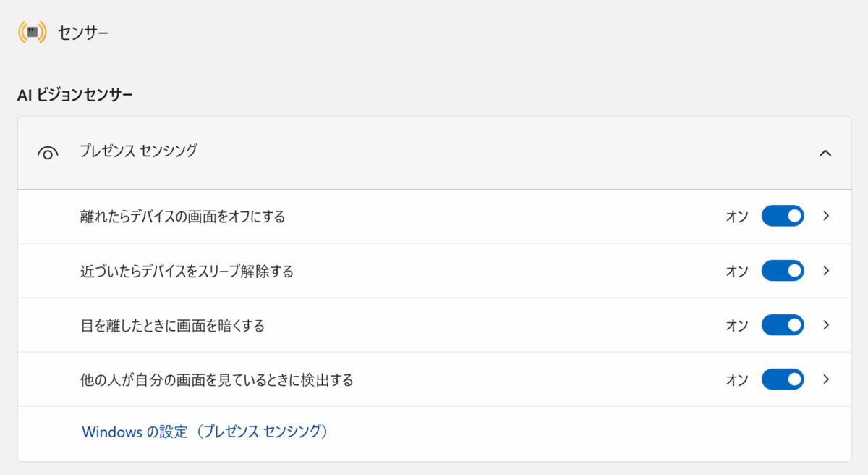Viewport: 868px width, 475px height.
Task: Open details arrow for 離れたらデバイスの画面をオフにする
Action: click(x=826, y=216)
